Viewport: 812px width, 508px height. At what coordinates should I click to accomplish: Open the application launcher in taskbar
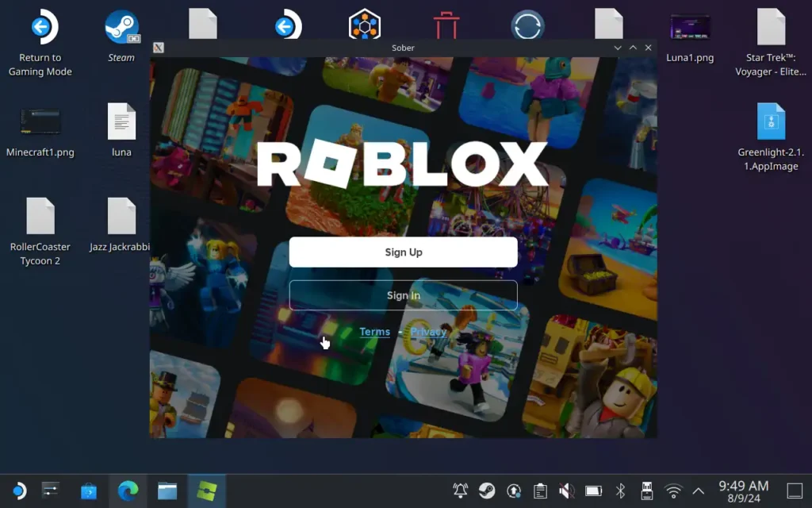(19, 491)
